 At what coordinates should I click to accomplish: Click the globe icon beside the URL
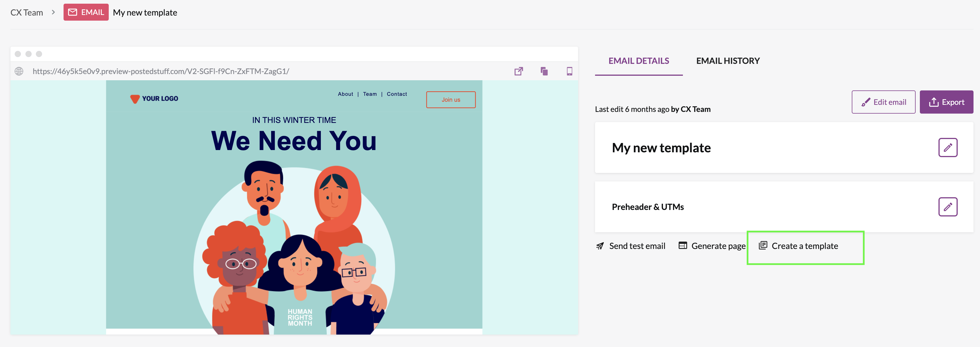19,71
